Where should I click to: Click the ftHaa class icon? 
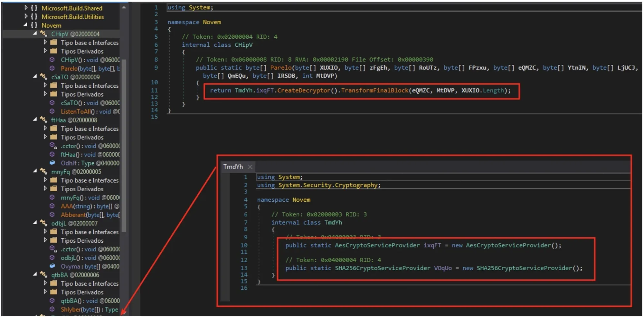[43, 120]
